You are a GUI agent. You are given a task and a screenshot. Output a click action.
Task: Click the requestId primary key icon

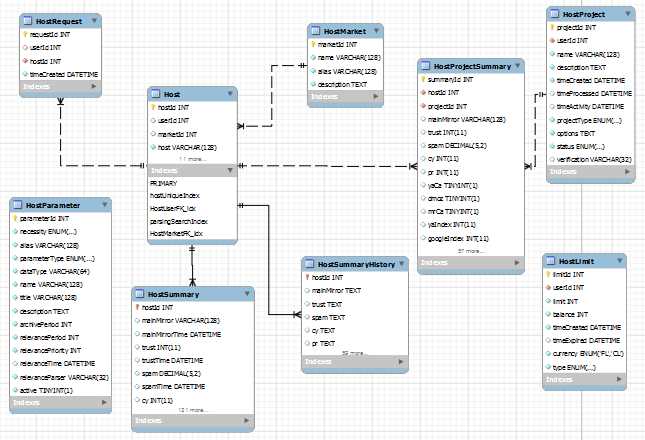pos(25,35)
